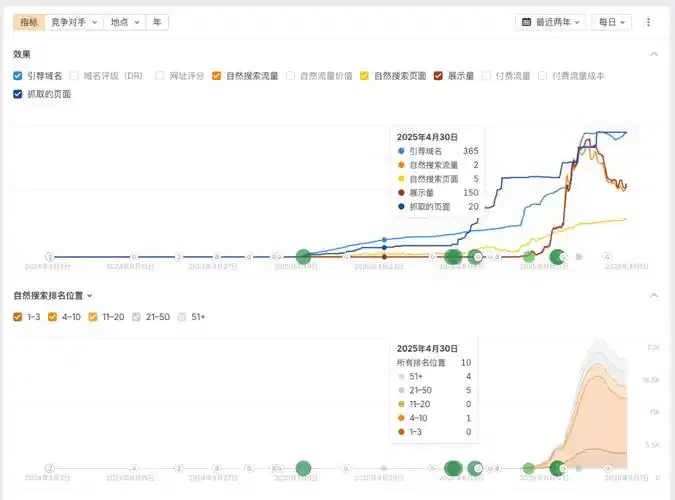Viewport: 675px width, 500px height.
Task: Click 引荐域名 value 365 in tooltip
Action: click(x=471, y=151)
